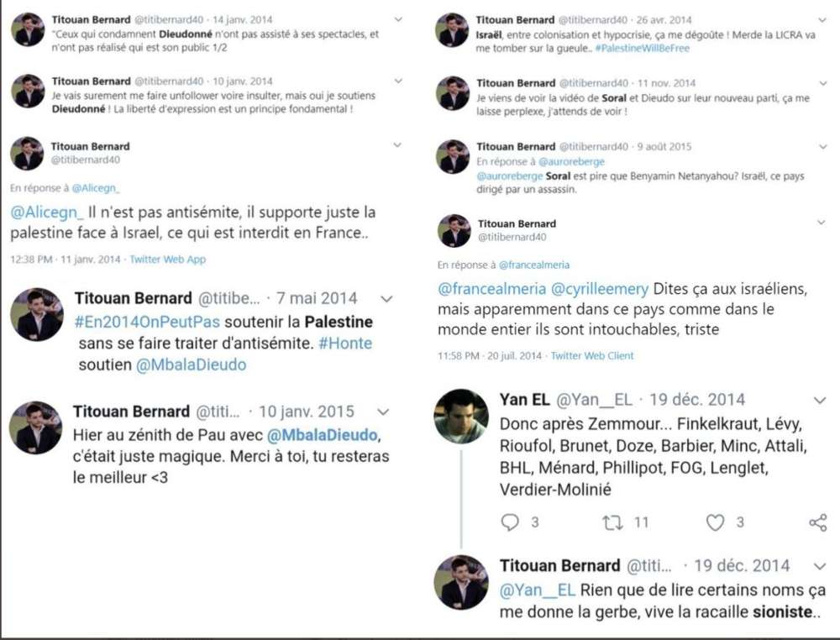This screenshot has width=840, height=640.
Task: Open chevron menu on 26 avr. 2014 tweet
Action: [x=822, y=20]
